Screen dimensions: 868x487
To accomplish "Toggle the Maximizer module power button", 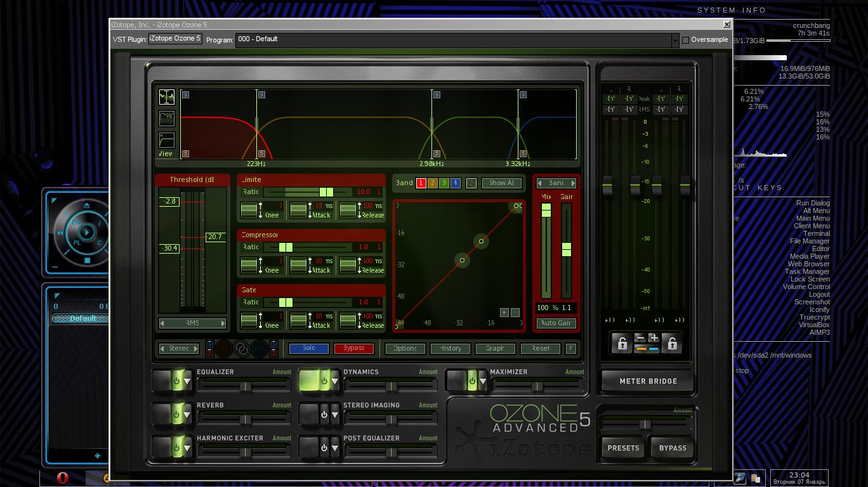I will [471, 380].
